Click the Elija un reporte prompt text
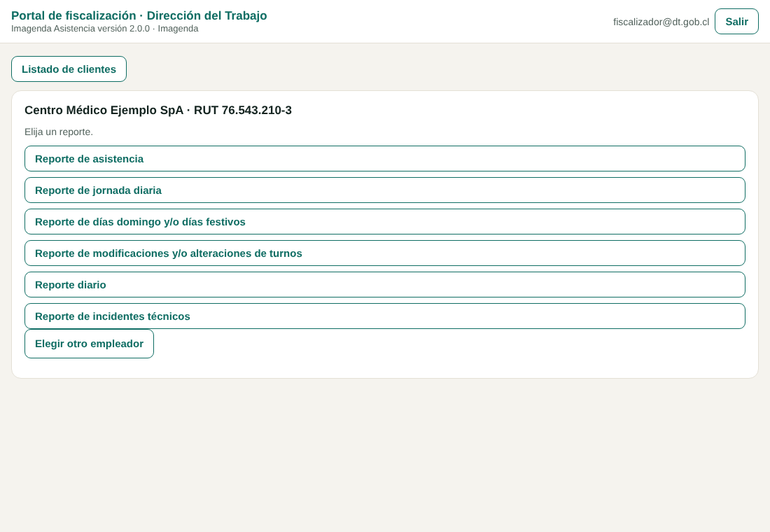This screenshot has height=532, width=770. pyautogui.click(x=59, y=132)
